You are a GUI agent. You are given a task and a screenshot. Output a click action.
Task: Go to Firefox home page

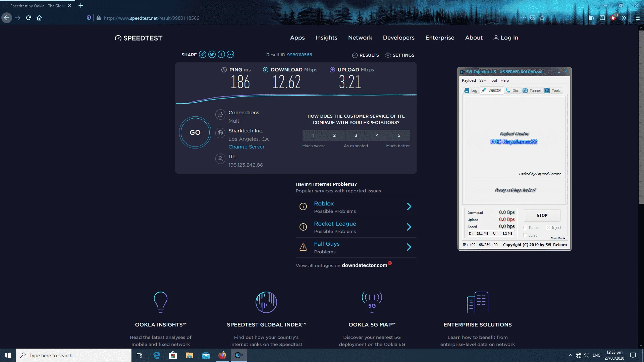pos(39,18)
